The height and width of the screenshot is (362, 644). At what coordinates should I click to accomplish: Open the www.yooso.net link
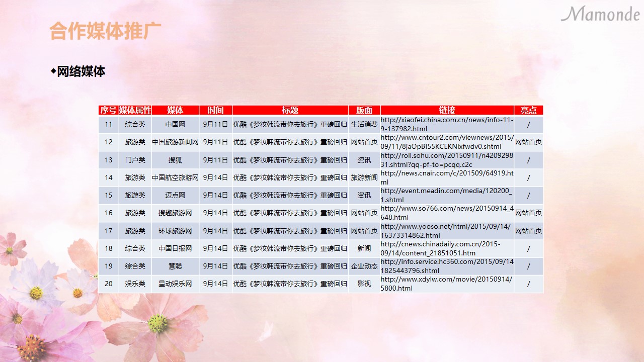click(x=447, y=231)
